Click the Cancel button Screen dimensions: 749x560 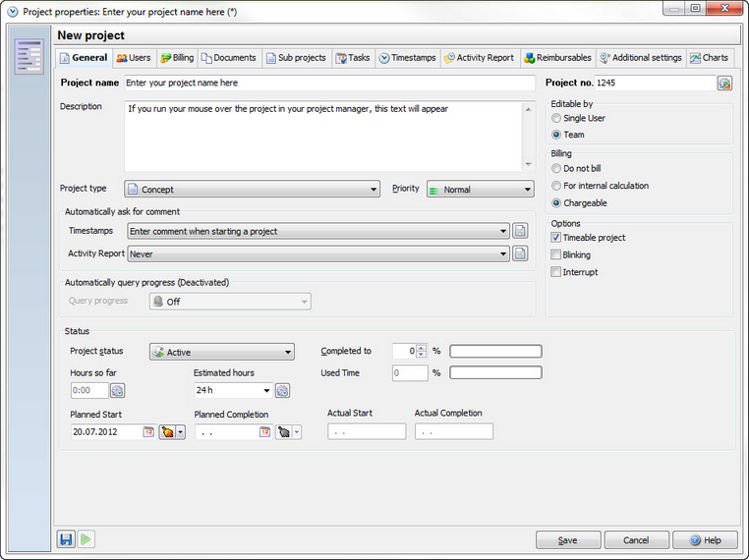click(x=636, y=540)
